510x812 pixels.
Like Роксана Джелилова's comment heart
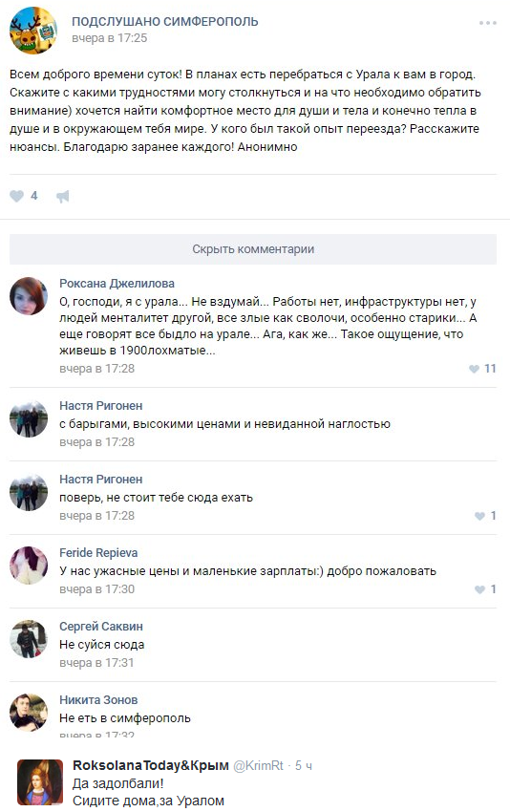tap(474, 369)
